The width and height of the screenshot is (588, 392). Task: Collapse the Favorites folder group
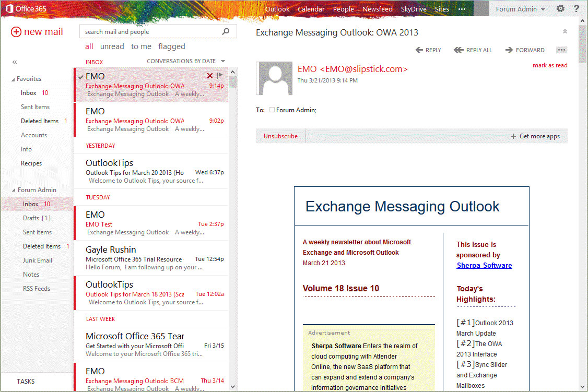14,79
